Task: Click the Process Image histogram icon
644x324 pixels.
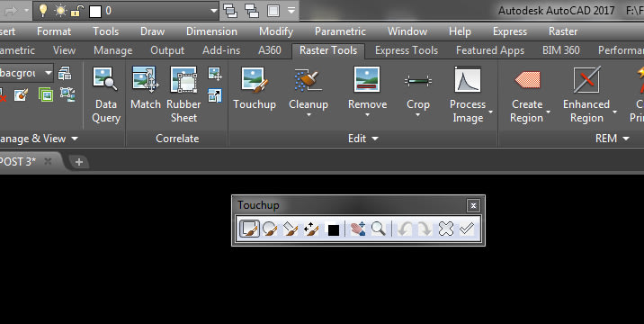Action: point(468,80)
